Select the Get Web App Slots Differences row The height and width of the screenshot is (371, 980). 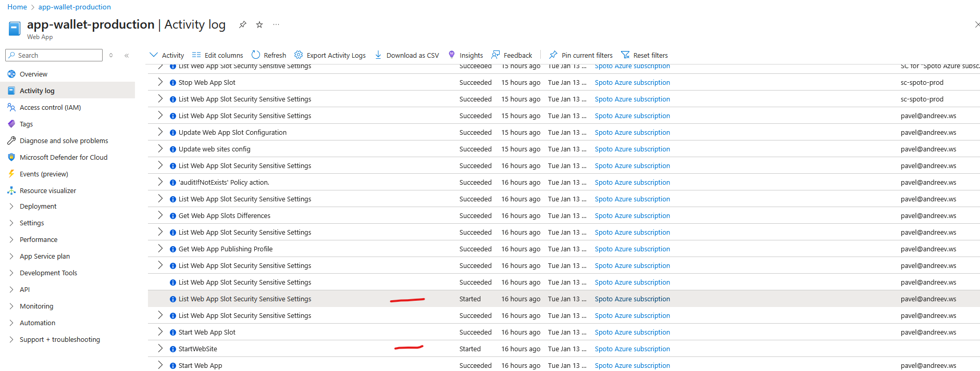pos(564,215)
